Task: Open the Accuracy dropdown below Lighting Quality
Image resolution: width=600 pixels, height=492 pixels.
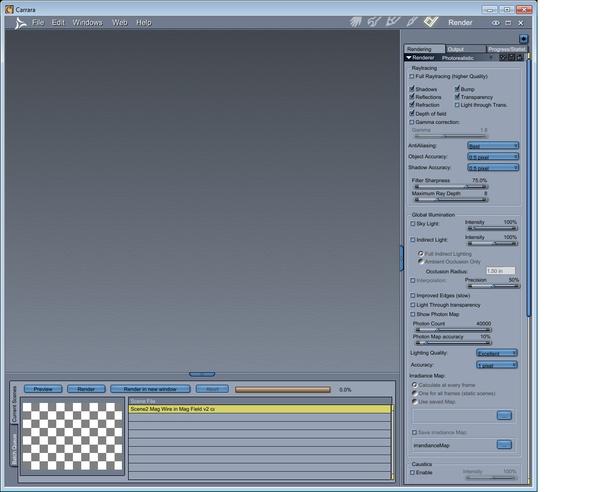Action: point(497,365)
